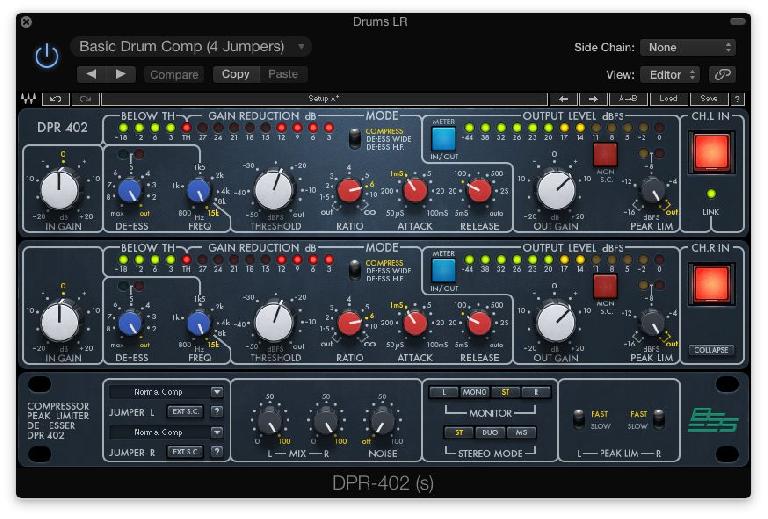
Task: Select ST in the Monitor section
Action: click(x=505, y=392)
